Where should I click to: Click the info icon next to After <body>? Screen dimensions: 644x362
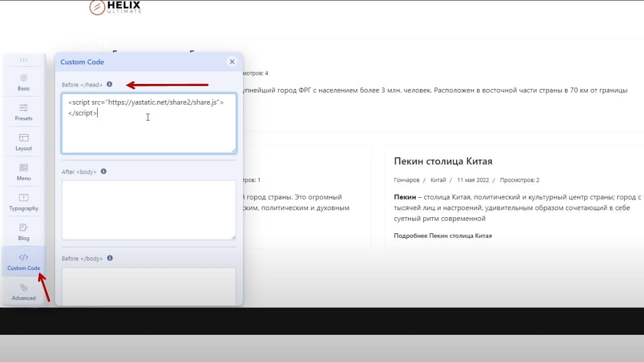(104, 171)
